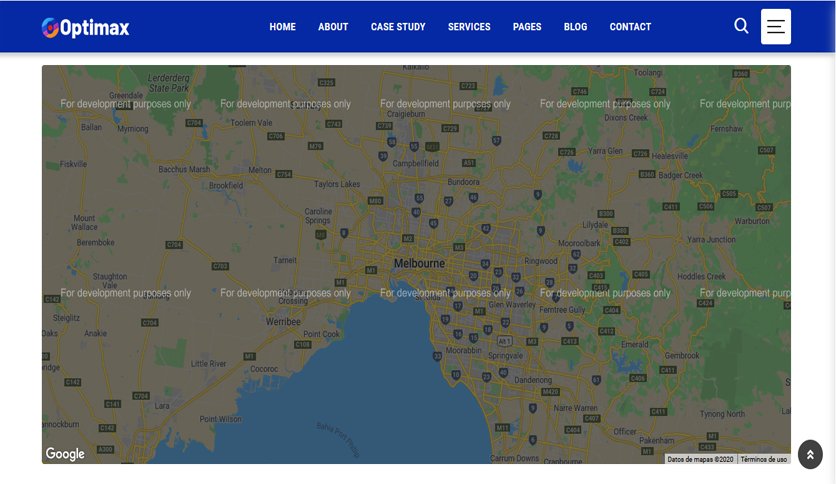Click the Lerderderg State Park label
This screenshot has width=836, height=484.
pyautogui.click(x=168, y=83)
